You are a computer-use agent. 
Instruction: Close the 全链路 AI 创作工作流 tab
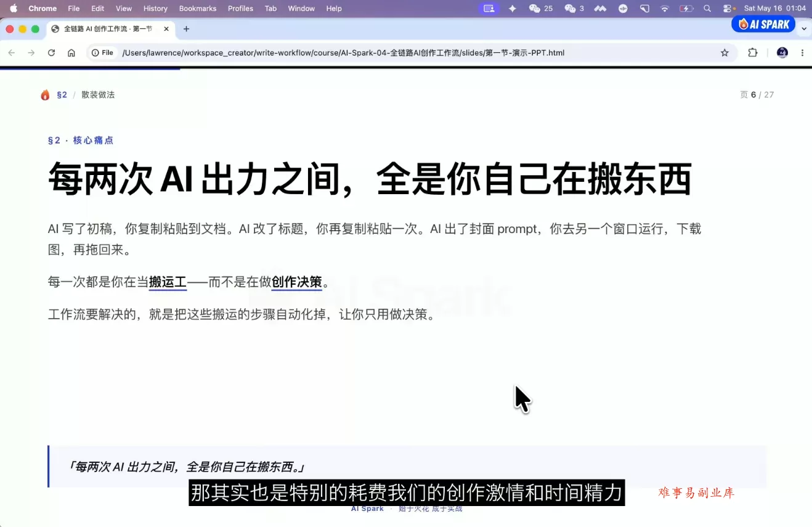coord(166,29)
